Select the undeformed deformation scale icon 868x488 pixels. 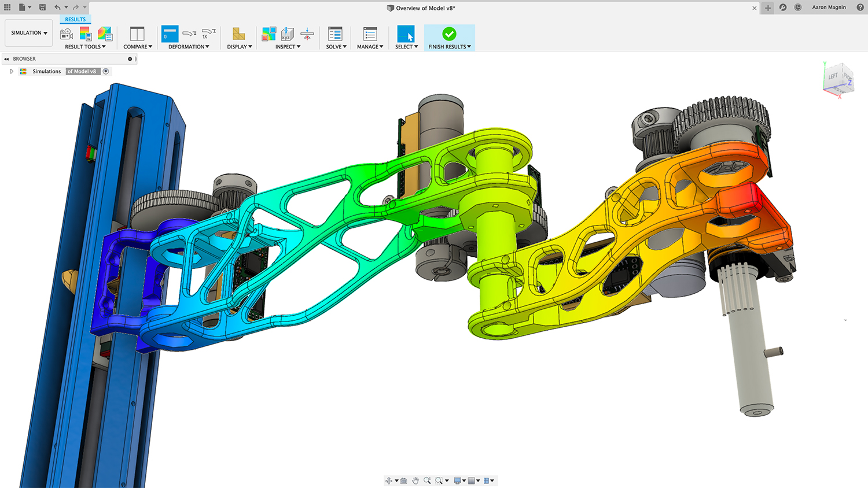click(170, 34)
